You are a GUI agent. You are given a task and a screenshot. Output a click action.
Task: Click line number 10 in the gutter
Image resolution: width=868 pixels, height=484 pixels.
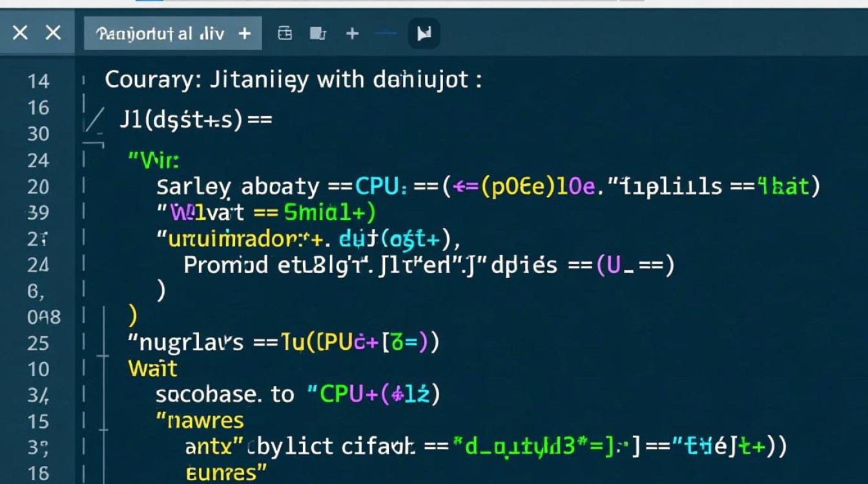click(x=38, y=369)
